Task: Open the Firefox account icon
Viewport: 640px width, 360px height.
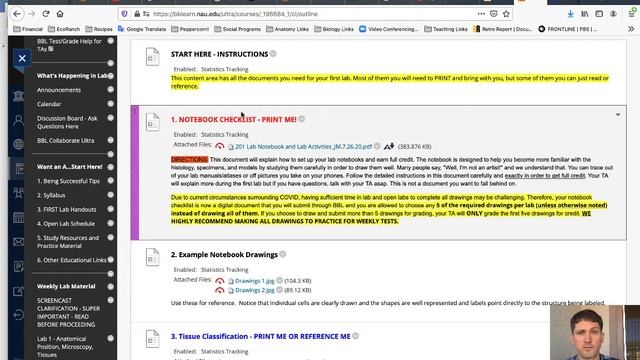Action: [613, 14]
